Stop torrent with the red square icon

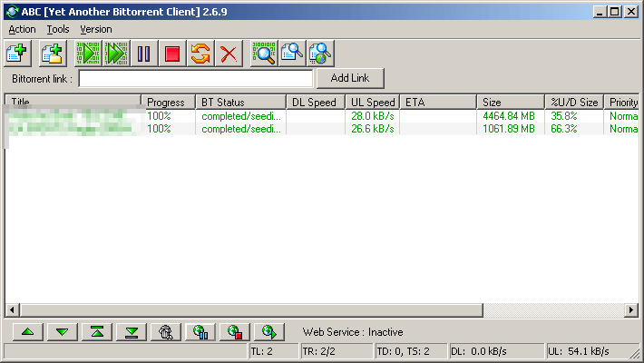(x=171, y=54)
